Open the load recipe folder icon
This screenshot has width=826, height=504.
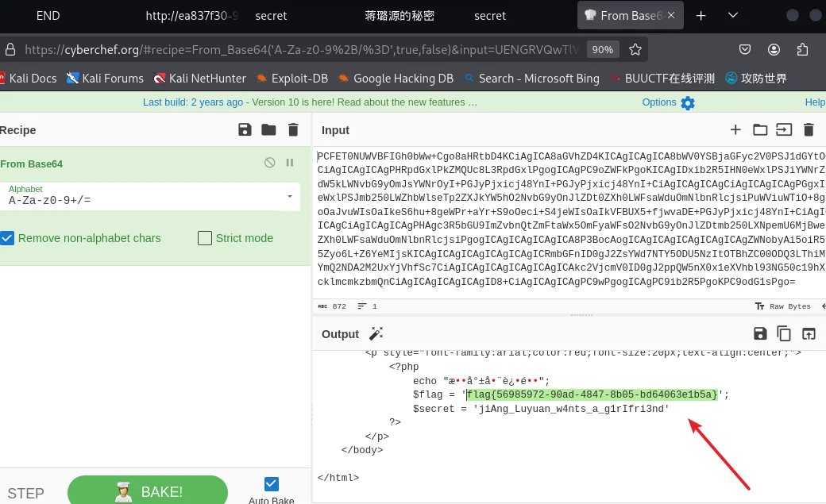(x=268, y=129)
